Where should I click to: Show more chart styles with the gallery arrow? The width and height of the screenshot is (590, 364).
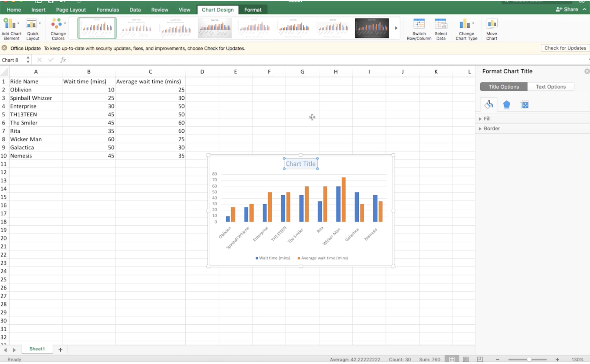tap(396, 28)
